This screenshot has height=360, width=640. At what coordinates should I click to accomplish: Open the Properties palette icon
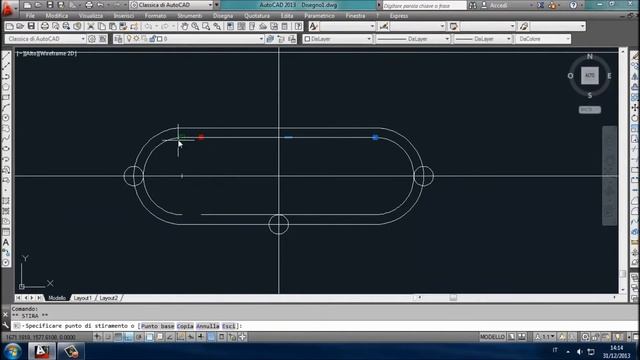click(x=230, y=27)
